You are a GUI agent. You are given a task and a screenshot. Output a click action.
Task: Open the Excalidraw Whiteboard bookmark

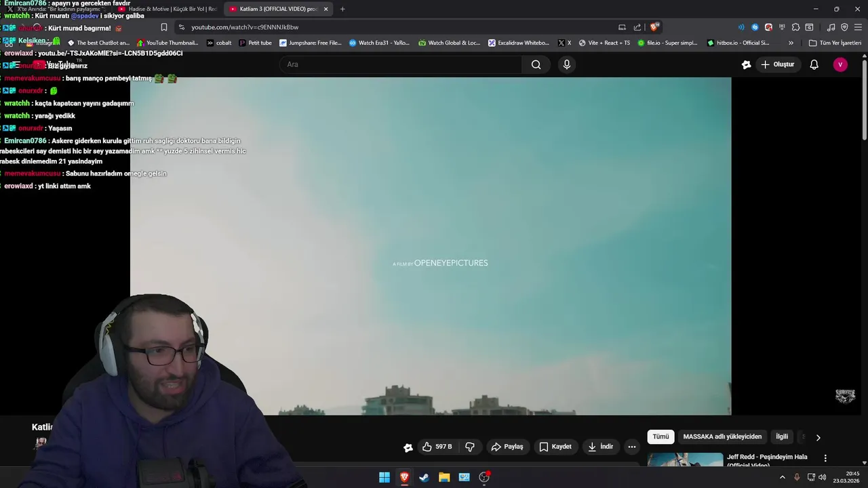519,43
